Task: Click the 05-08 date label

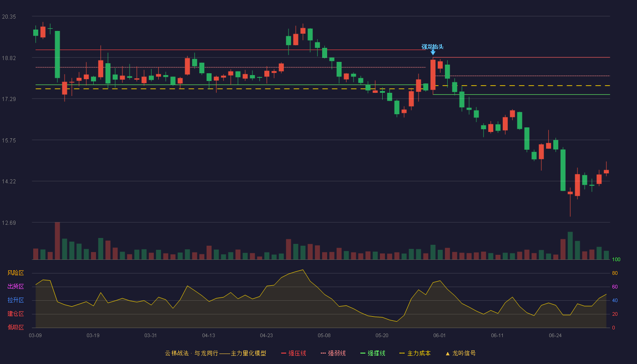Action: (x=324, y=335)
